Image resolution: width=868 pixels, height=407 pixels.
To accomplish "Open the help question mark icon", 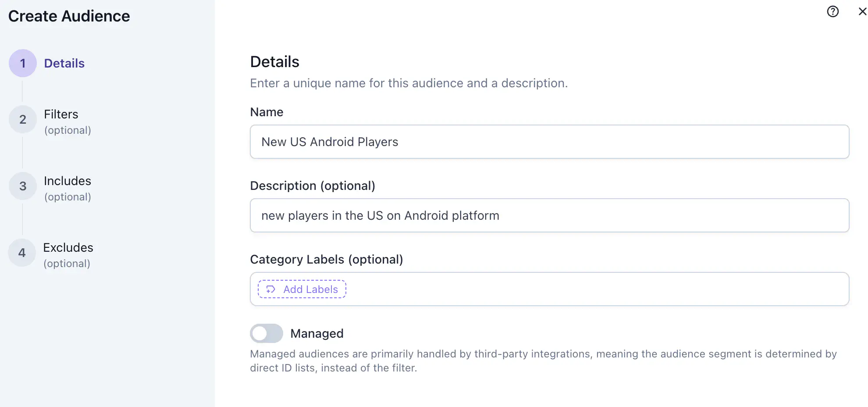I will click(x=832, y=11).
